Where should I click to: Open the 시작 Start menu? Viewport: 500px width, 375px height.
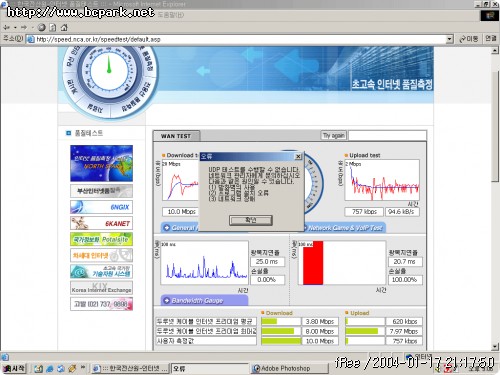click(14, 368)
